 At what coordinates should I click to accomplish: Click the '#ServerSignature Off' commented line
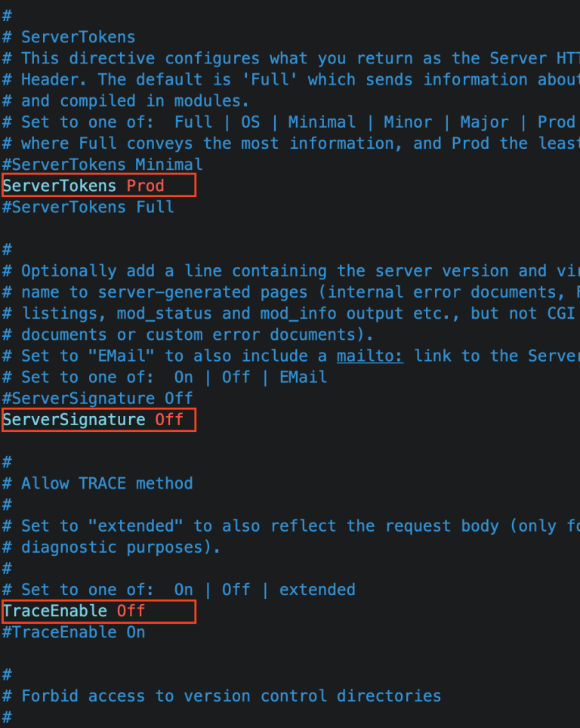tap(97, 398)
